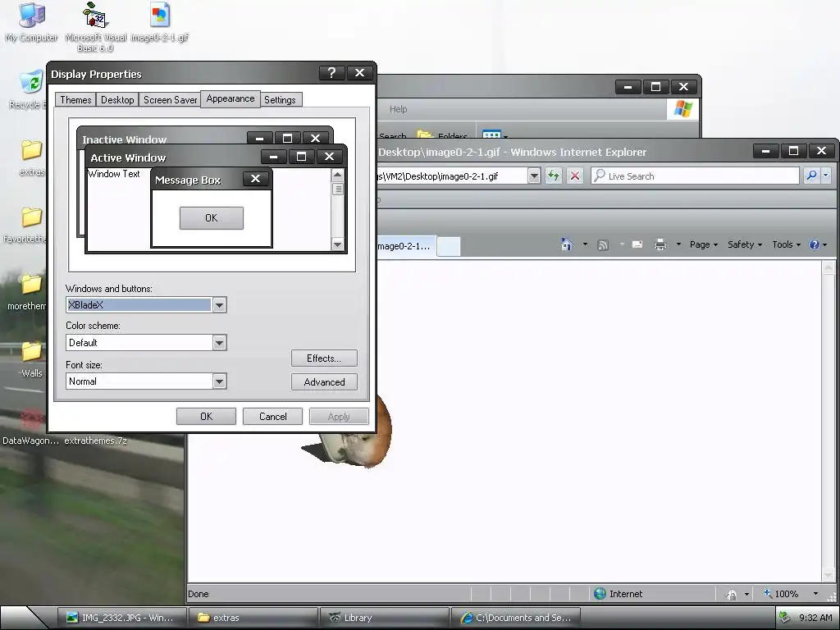The width and height of the screenshot is (840, 630).
Task: Click the Refresh icon in Internet Explorer
Action: tap(554, 176)
